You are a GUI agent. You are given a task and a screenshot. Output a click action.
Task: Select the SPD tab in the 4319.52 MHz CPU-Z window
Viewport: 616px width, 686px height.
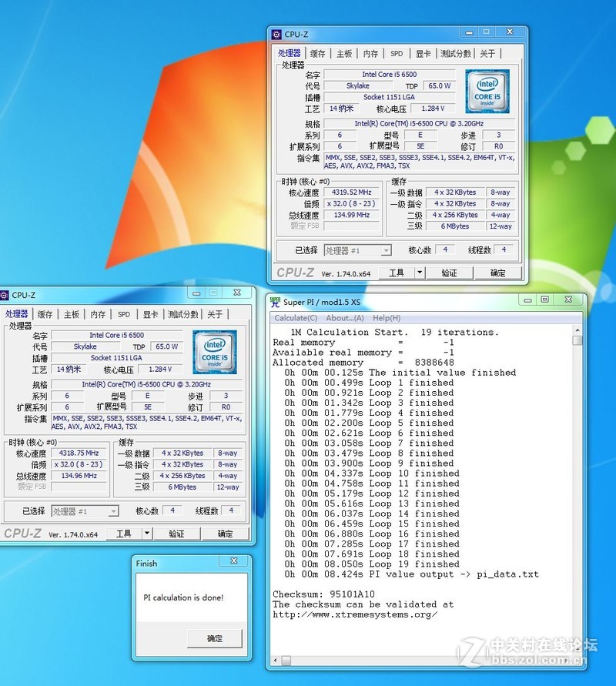point(396,54)
